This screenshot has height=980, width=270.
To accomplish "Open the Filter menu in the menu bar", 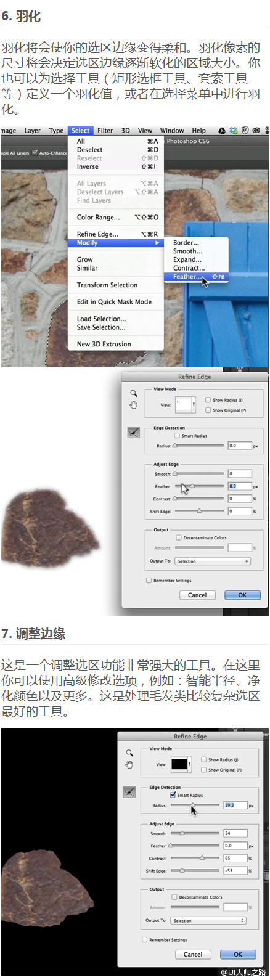I will [x=105, y=131].
